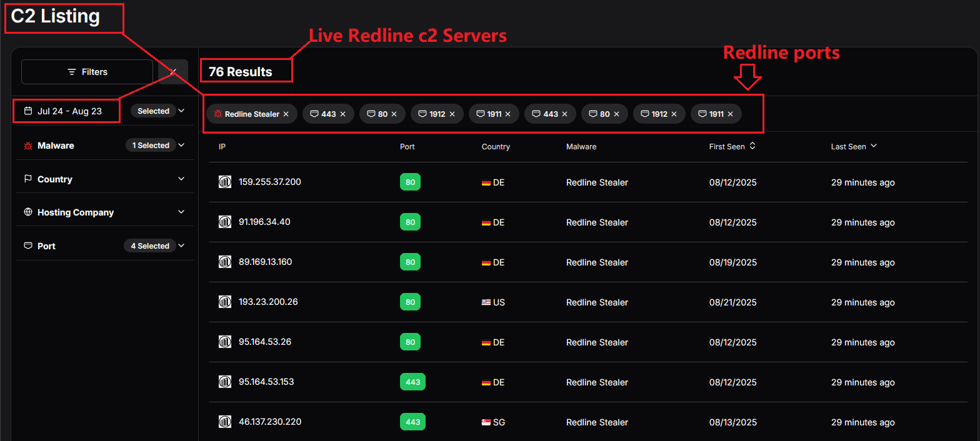Click the port 80 badge for 193.23.200.26

[x=410, y=302]
